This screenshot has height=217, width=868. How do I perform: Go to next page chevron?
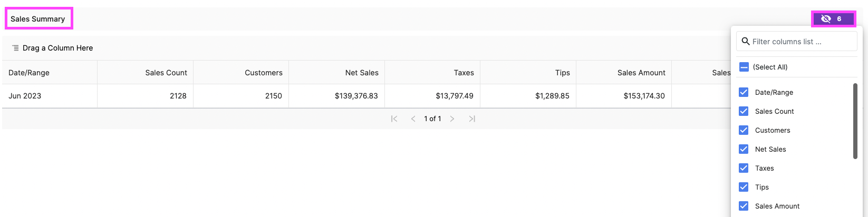tap(452, 119)
